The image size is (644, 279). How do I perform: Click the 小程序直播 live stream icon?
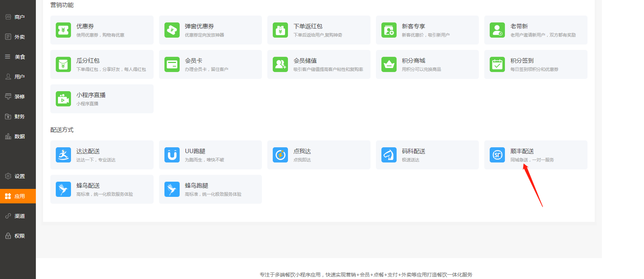pos(63,99)
